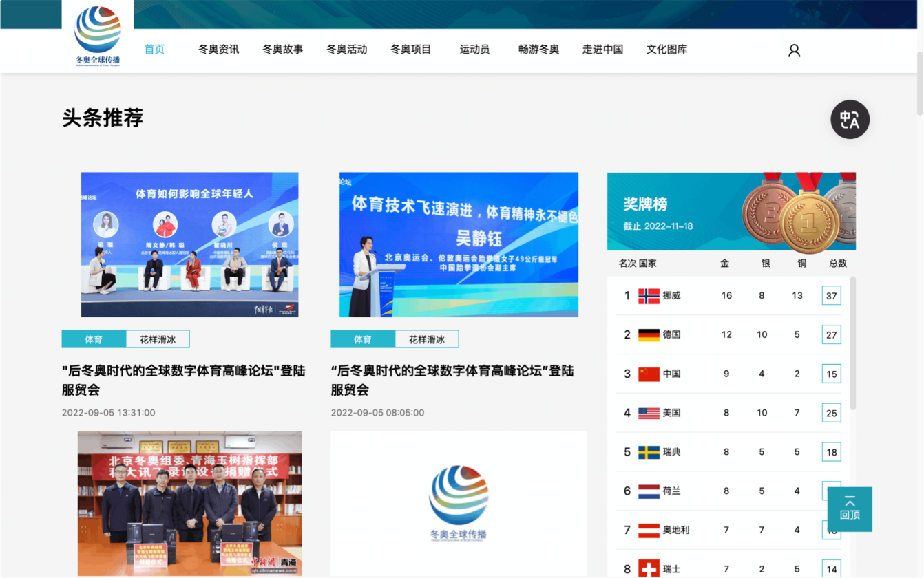
Task: Click the 银 column header
Action: pos(766,264)
